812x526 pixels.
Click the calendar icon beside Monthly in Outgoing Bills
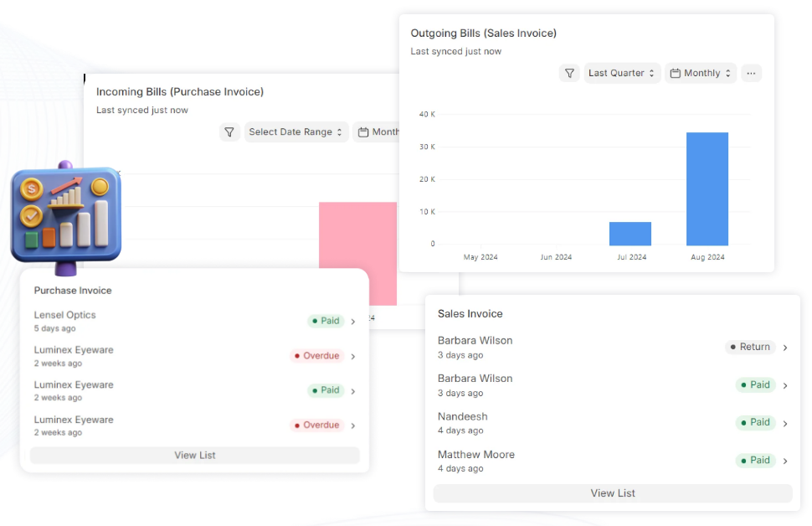(676, 73)
